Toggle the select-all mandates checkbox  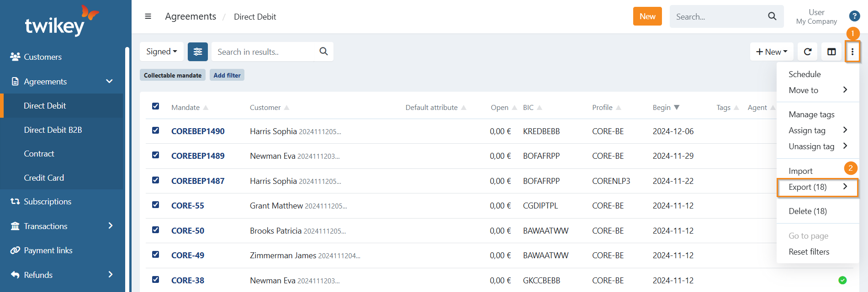pos(156,106)
